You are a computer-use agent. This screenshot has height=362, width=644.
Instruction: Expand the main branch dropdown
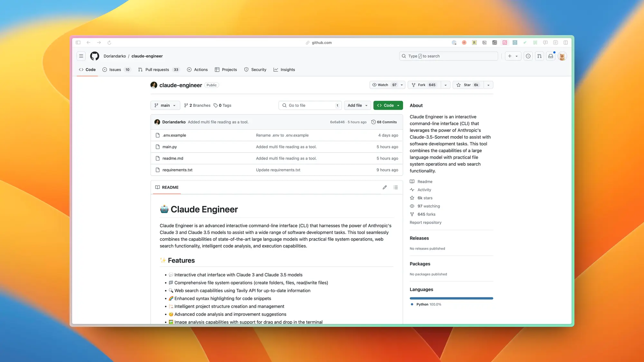[165, 105]
